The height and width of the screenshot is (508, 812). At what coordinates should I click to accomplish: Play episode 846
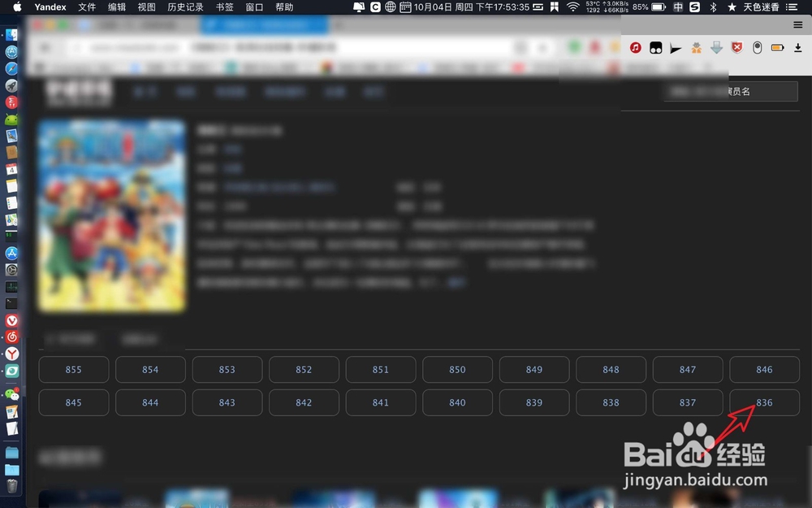tap(764, 370)
